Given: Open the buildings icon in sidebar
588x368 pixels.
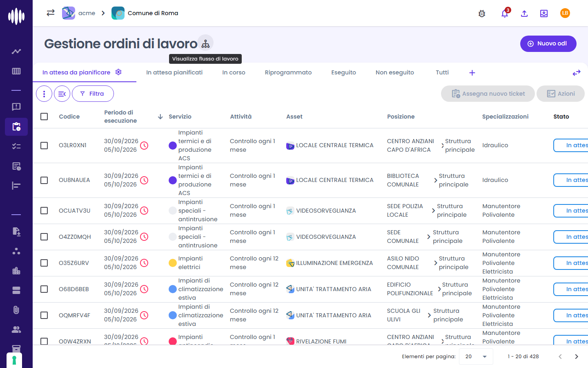Looking at the screenshot, I should click(x=16, y=271).
